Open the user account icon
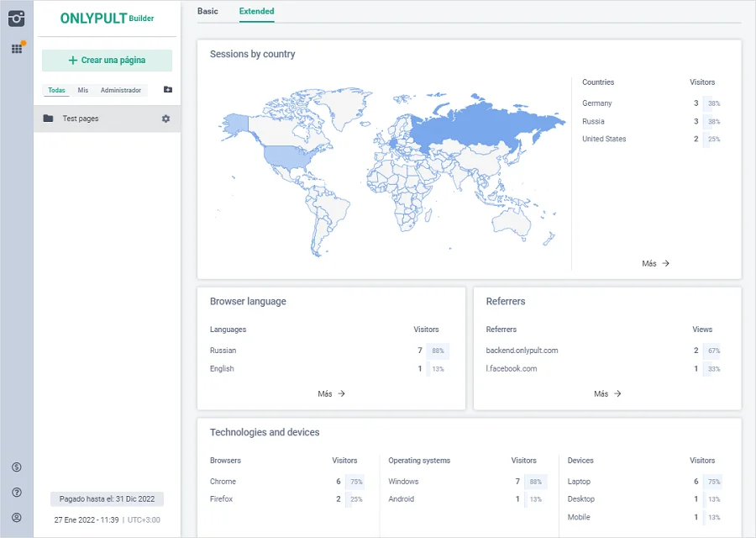 16,518
